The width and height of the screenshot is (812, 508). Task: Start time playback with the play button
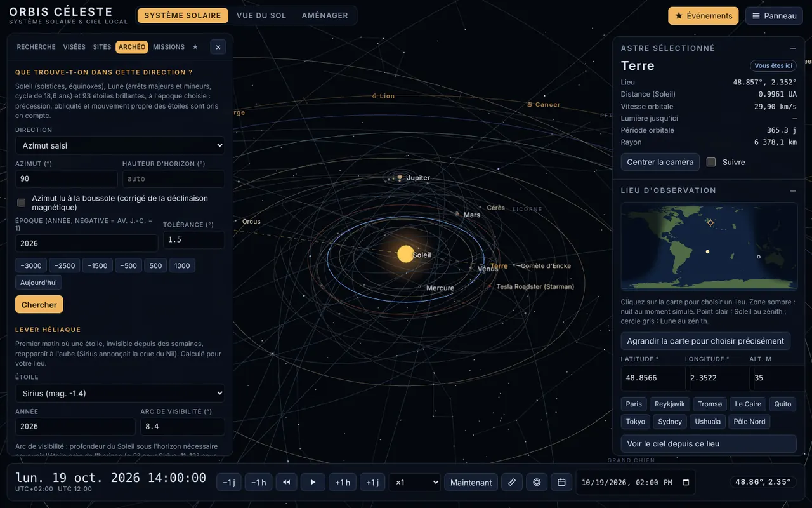pyautogui.click(x=313, y=482)
